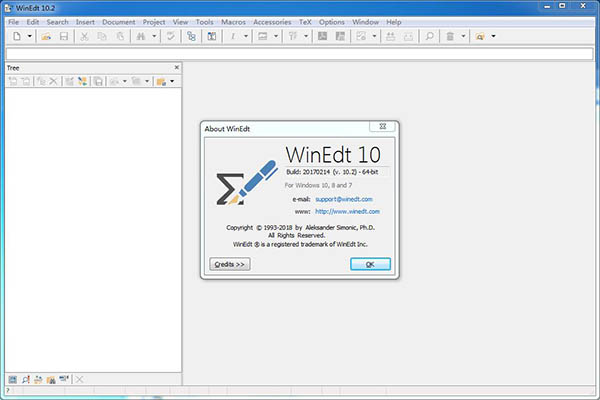Open the Search menu
The image size is (600, 400).
click(x=57, y=22)
